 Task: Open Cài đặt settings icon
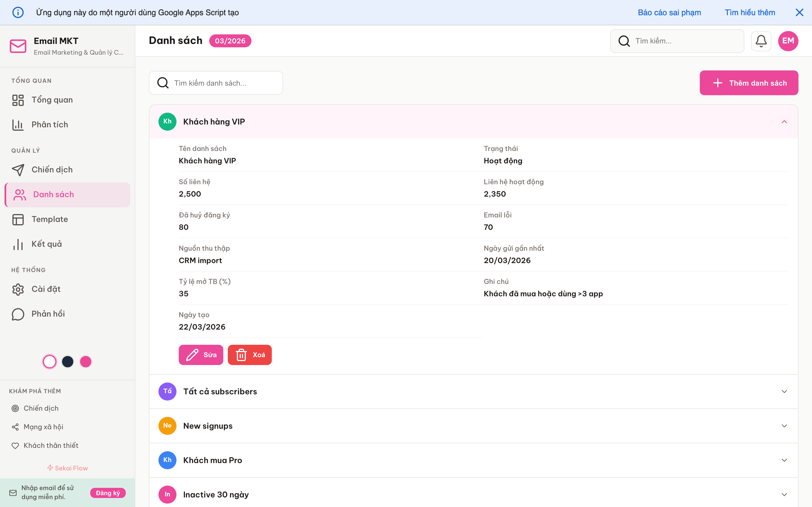coord(18,289)
